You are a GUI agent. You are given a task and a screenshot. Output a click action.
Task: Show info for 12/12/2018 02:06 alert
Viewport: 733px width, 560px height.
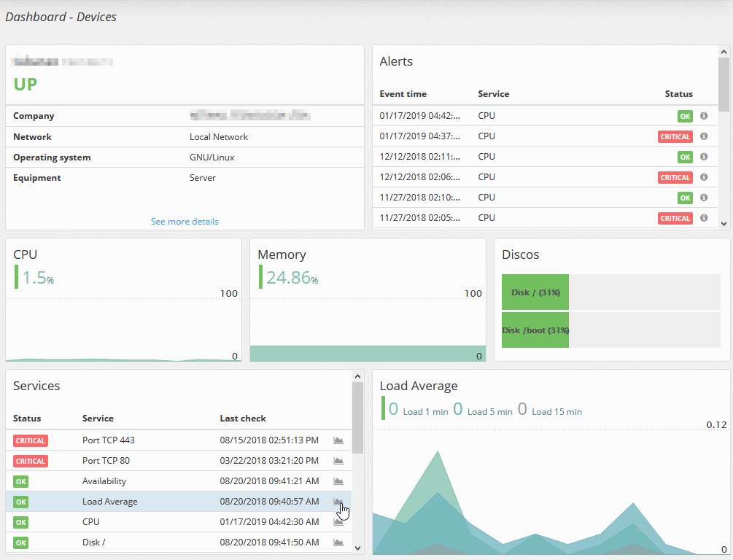pyautogui.click(x=704, y=177)
